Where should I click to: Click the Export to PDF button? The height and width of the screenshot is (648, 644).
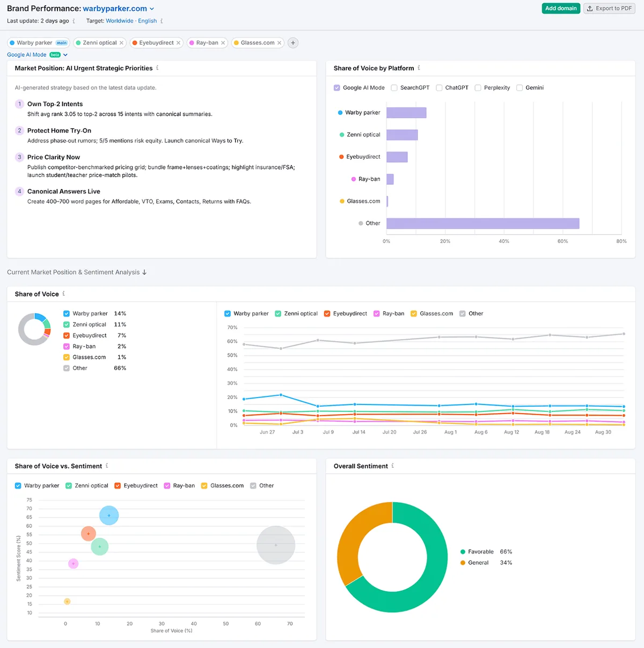point(609,9)
